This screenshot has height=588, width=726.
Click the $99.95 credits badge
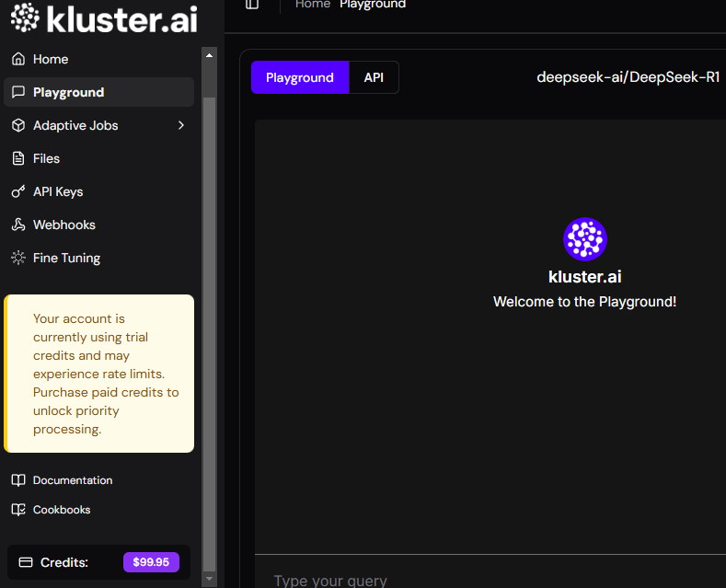[x=151, y=562]
